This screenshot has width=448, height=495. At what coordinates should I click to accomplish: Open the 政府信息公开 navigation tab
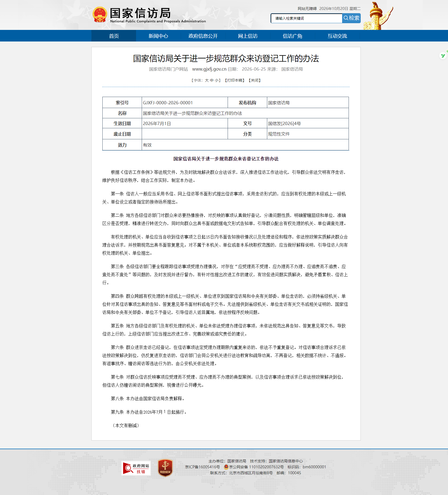pyautogui.click(x=203, y=36)
